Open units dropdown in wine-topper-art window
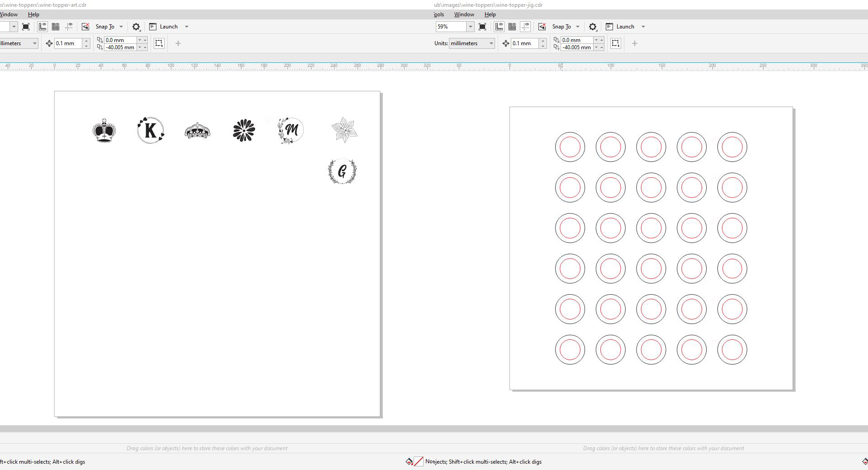 coord(34,43)
